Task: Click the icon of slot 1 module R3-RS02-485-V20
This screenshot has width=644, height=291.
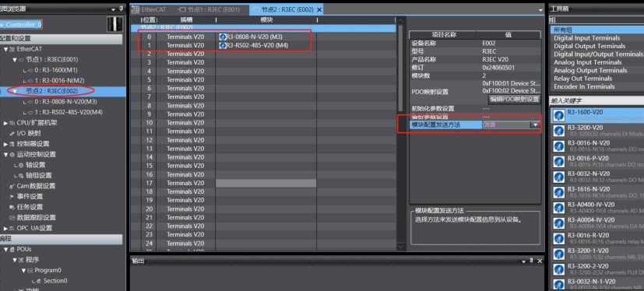Action: coord(223,45)
